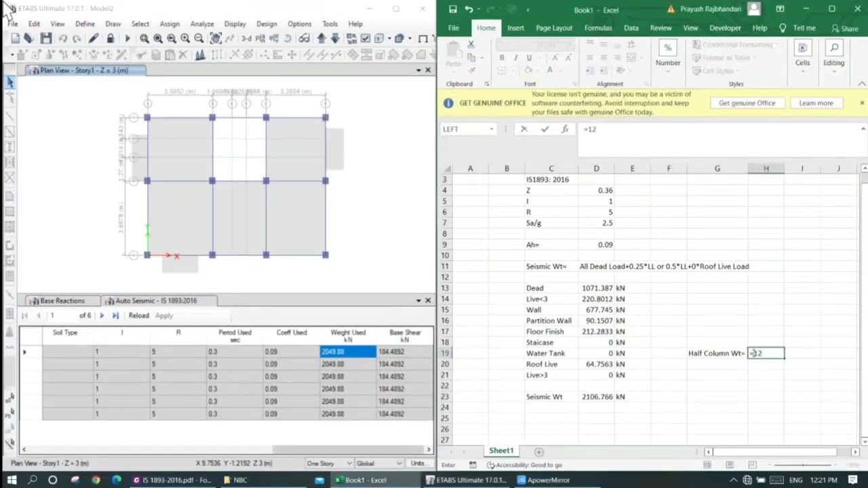
Task: Open IS 1893-2016.pdf in the taskbar
Action: 173,480
